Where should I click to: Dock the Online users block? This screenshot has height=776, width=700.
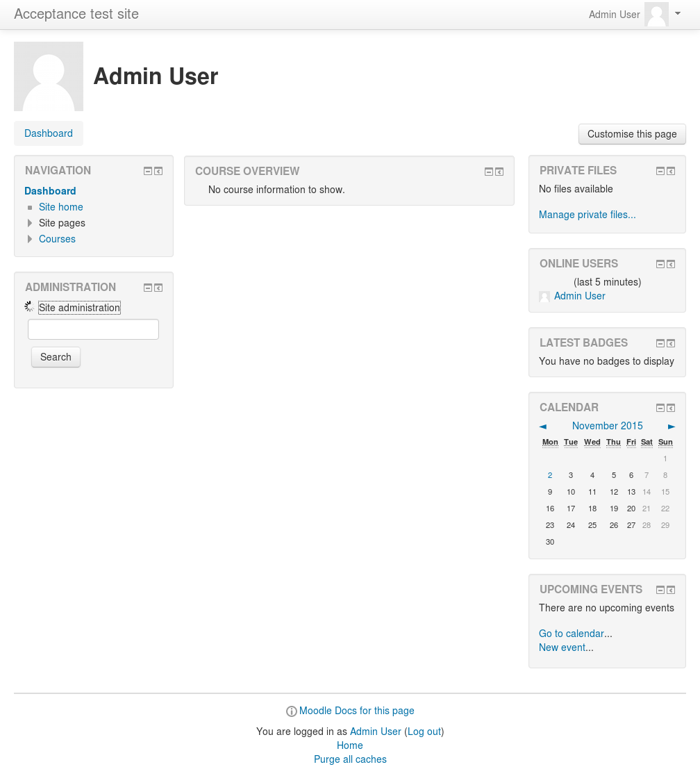[x=671, y=264]
